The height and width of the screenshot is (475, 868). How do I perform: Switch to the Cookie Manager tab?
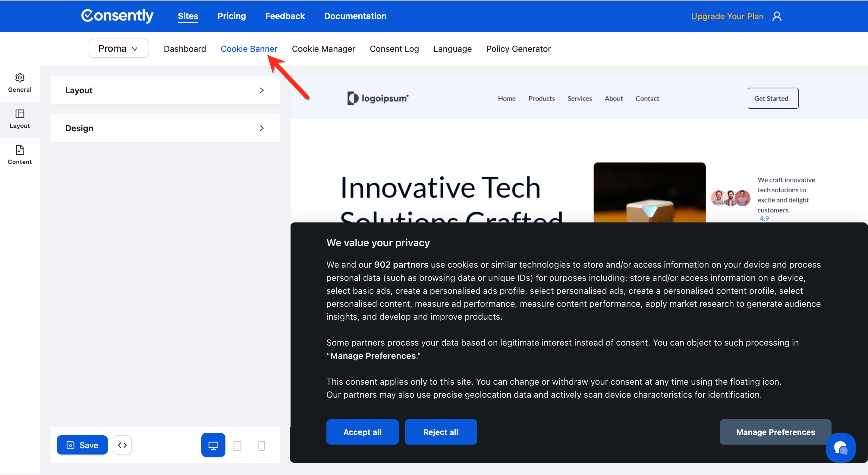[323, 49]
